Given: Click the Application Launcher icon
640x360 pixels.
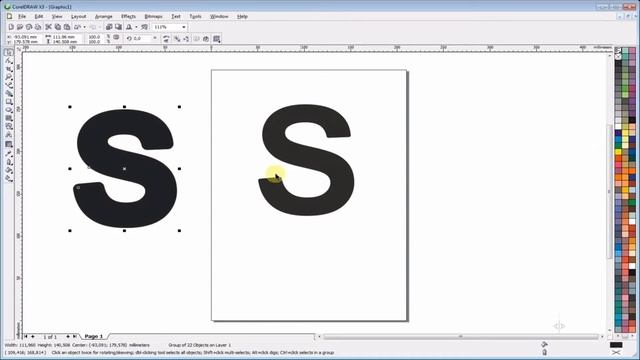Looking at the screenshot, I should 129,27.
